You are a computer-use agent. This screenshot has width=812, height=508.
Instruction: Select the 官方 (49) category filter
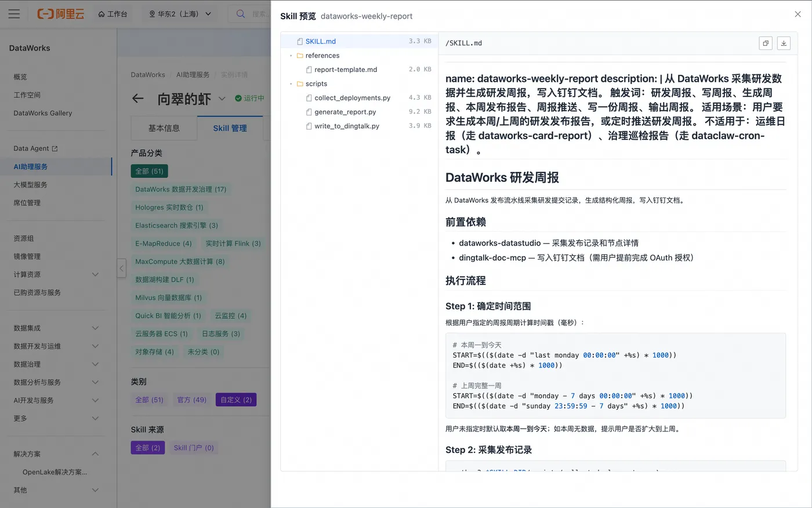(x=192, y=399)
